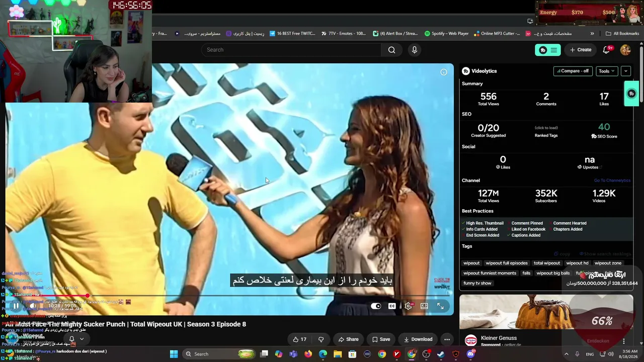
Task: Open the player settings gear
Action: click(x=408, y=306)
